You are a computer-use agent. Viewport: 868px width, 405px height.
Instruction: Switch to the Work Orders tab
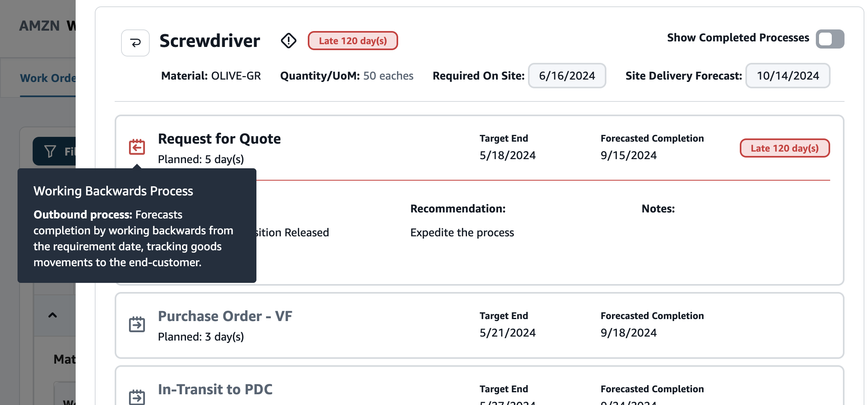coord(48,78)
